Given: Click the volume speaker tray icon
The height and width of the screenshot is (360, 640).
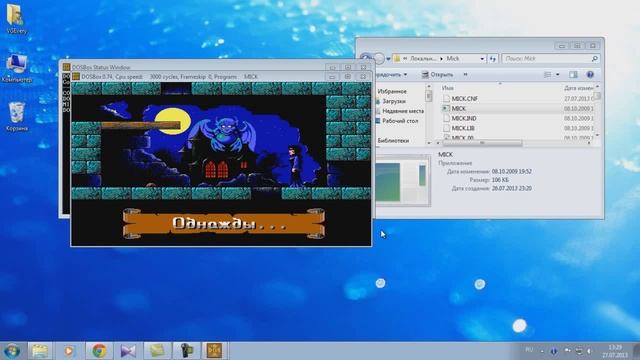Looking at the screenshot, I should coord(589,351).
